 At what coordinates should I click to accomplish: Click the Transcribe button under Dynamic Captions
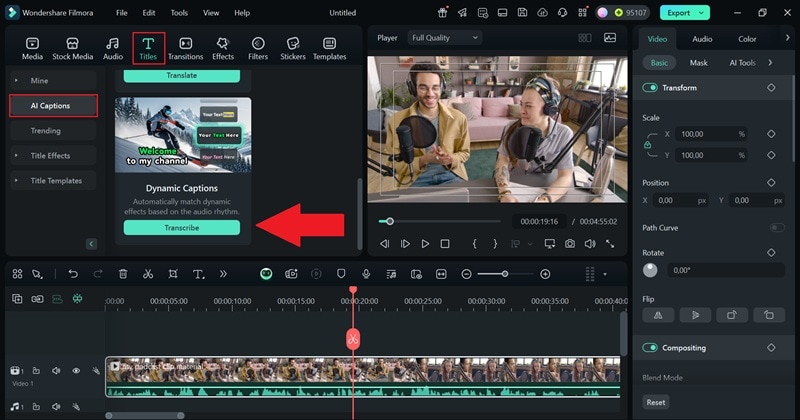182,228
